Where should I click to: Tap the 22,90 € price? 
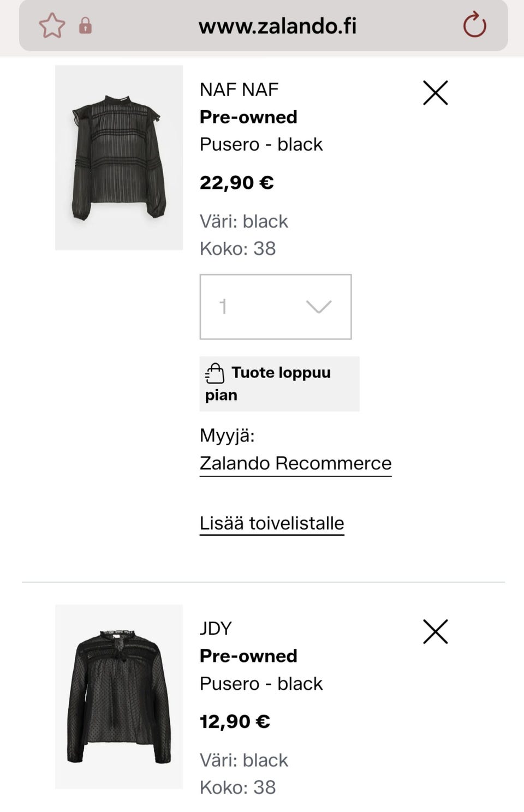236,183
